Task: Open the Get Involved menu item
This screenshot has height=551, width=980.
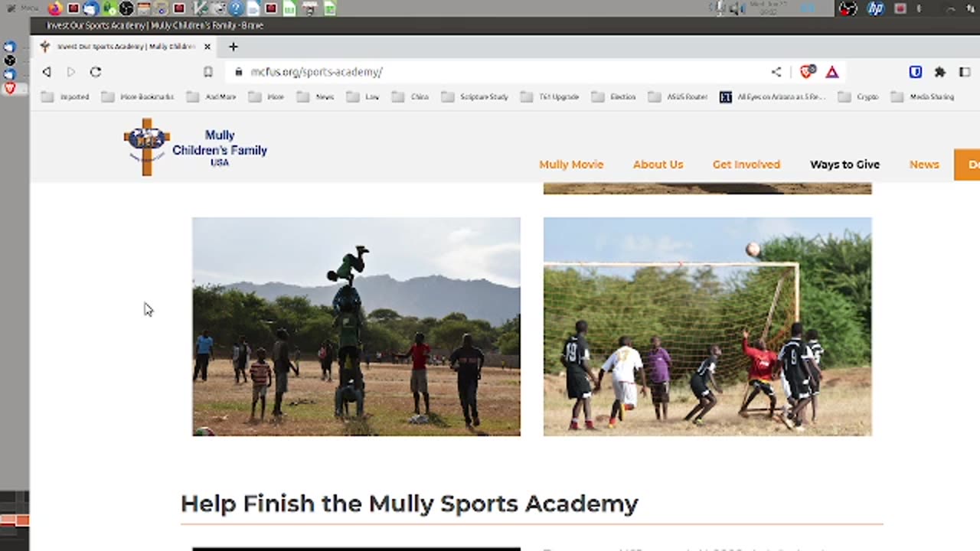Action: pos(746,165)
